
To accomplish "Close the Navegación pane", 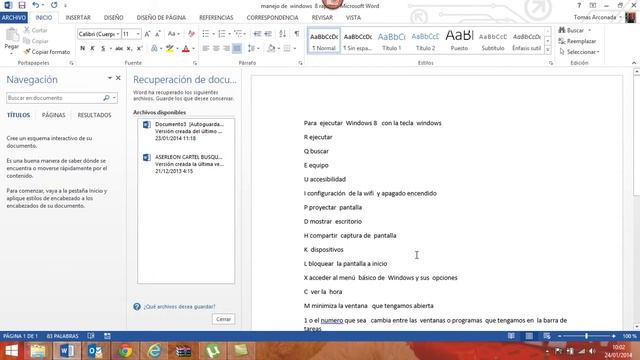I will coord(118,78).
